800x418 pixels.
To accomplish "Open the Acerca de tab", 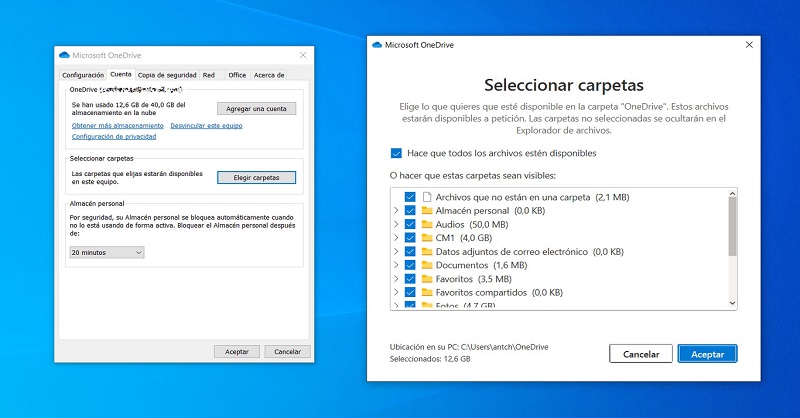I will (269, 75).
